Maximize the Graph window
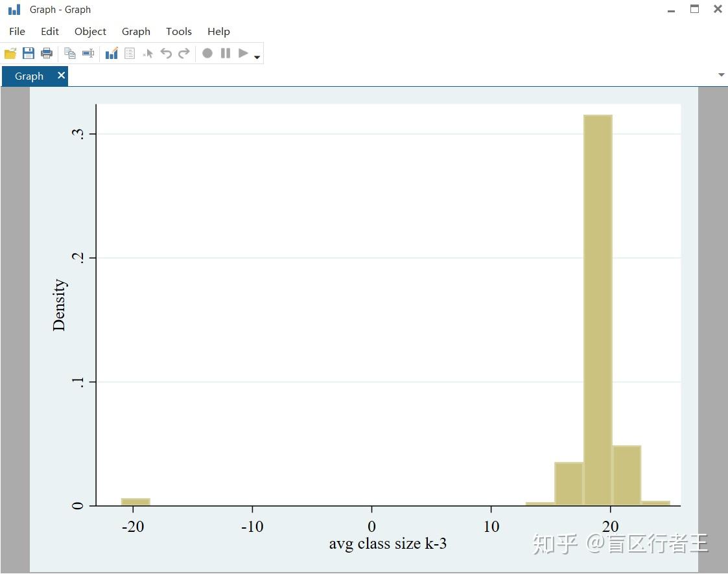728x574 pixels. 694,9
